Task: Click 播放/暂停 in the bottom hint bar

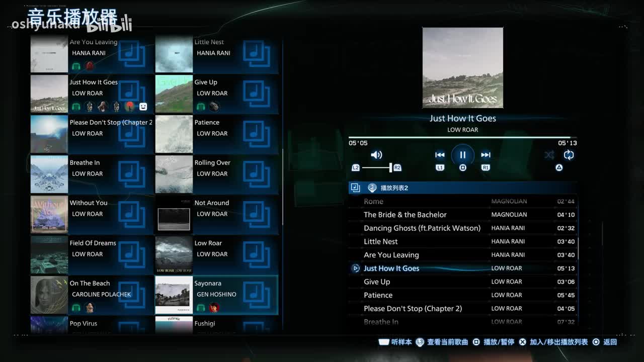Action: [494, 342]
